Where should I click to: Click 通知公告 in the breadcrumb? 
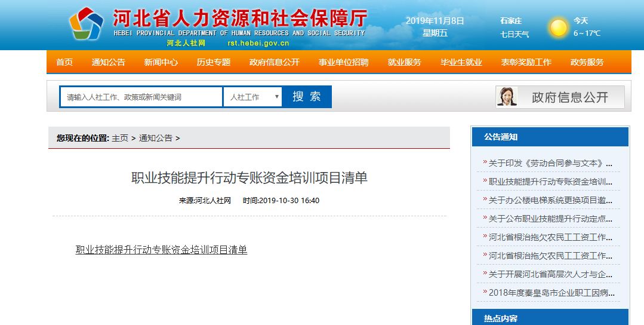click(156, 138)
